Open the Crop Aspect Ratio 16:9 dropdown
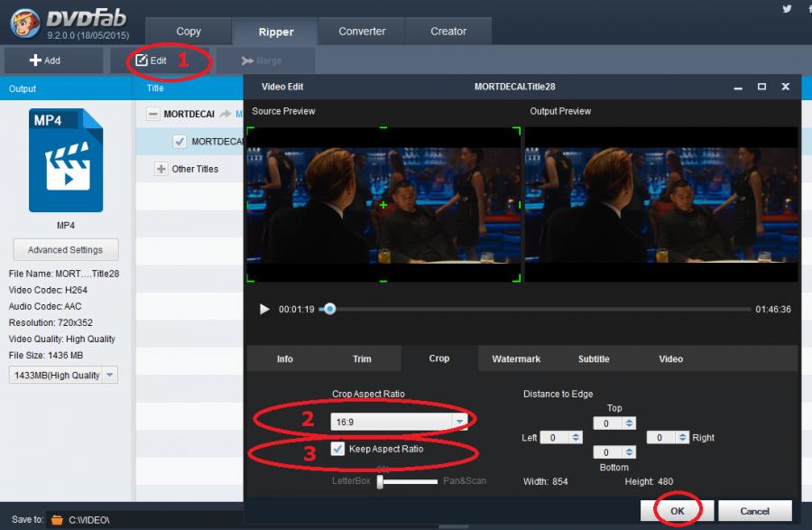This screenshot has width=812, height=530. coord(399,422)
